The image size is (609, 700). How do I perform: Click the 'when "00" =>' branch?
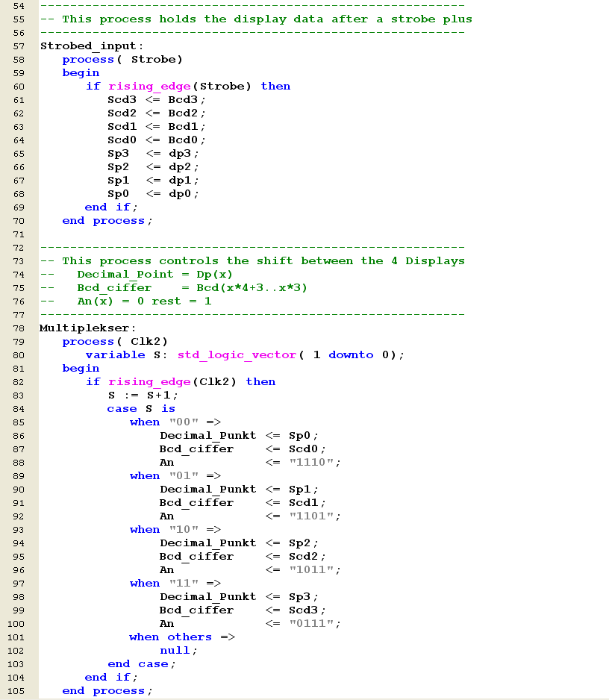(x=175, y=422)
